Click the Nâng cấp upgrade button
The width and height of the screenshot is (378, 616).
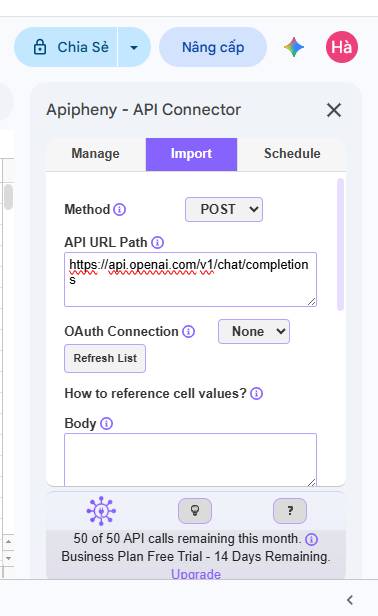[213, 47]
